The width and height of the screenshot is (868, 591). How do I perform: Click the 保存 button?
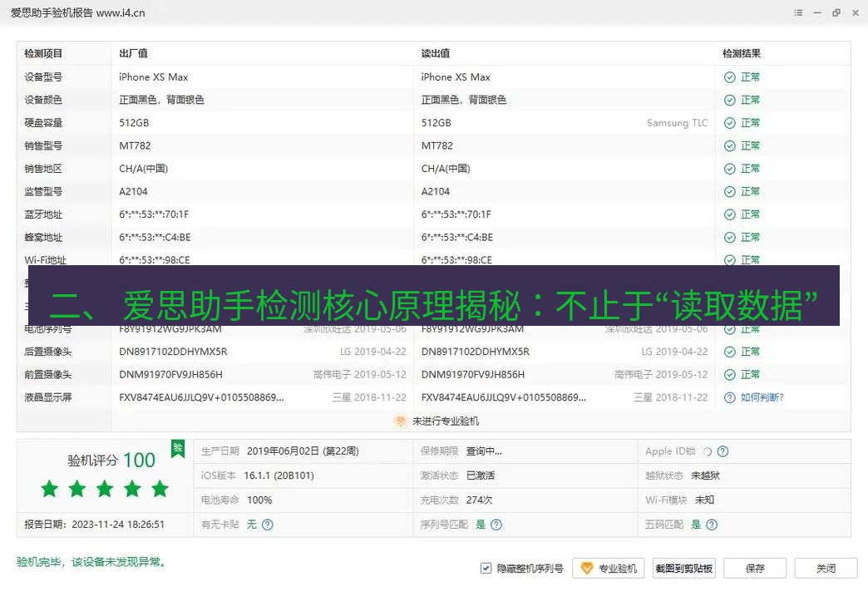[755, 568]
